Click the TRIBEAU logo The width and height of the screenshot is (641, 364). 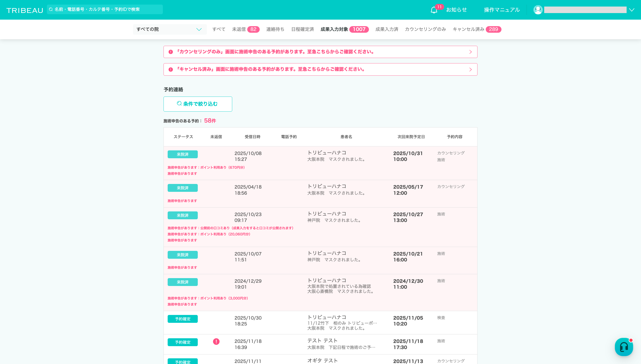click(x=25, y=10)
